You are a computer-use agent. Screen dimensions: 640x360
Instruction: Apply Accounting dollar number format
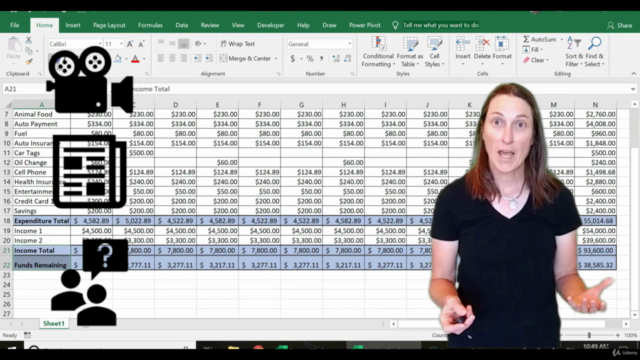(x=292, y=59)
